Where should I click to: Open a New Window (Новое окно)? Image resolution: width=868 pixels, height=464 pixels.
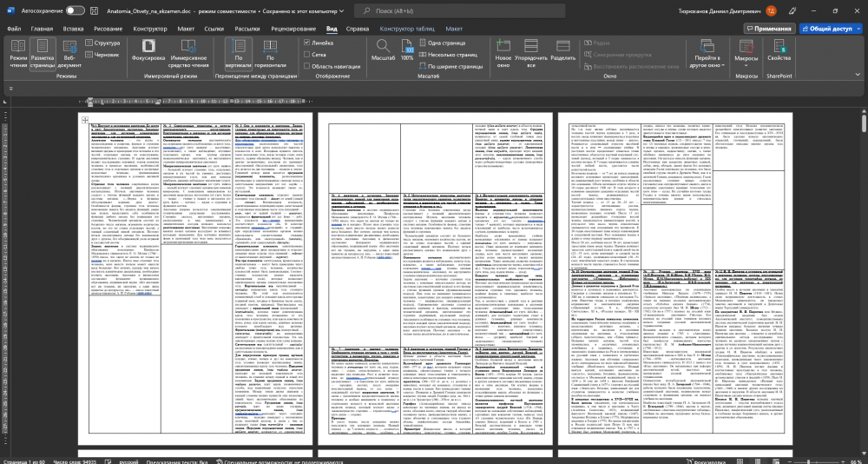click(503, 54)
